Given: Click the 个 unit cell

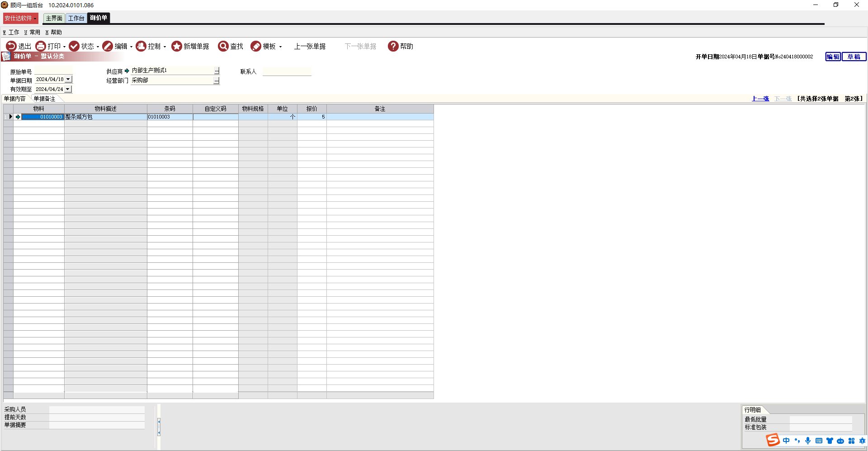Looking at the screenshot, I should tap(283, 117).
